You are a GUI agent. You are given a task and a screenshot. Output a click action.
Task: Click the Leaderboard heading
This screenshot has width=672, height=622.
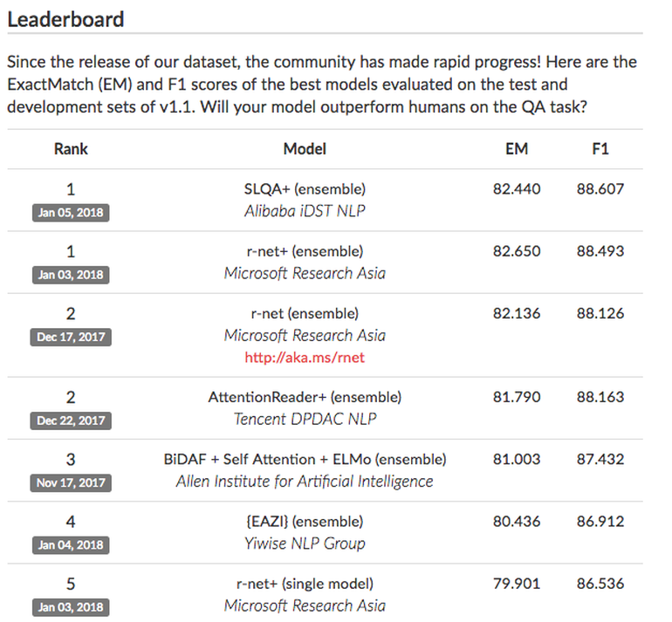pos(65,18)
